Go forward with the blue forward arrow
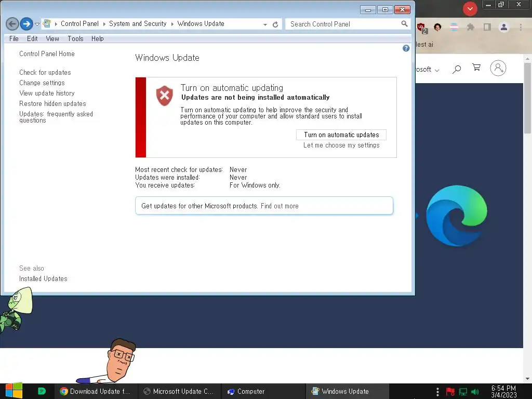Screen dimensions: 532x399 point(26,24)
